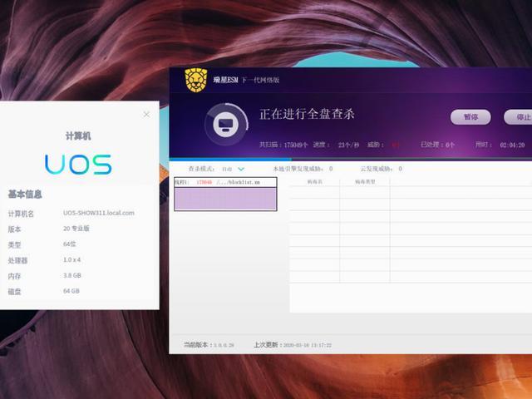Screen dimensions: 532x399
Task: Click the Rising lion shield logo
Action: tap(196, 80)
